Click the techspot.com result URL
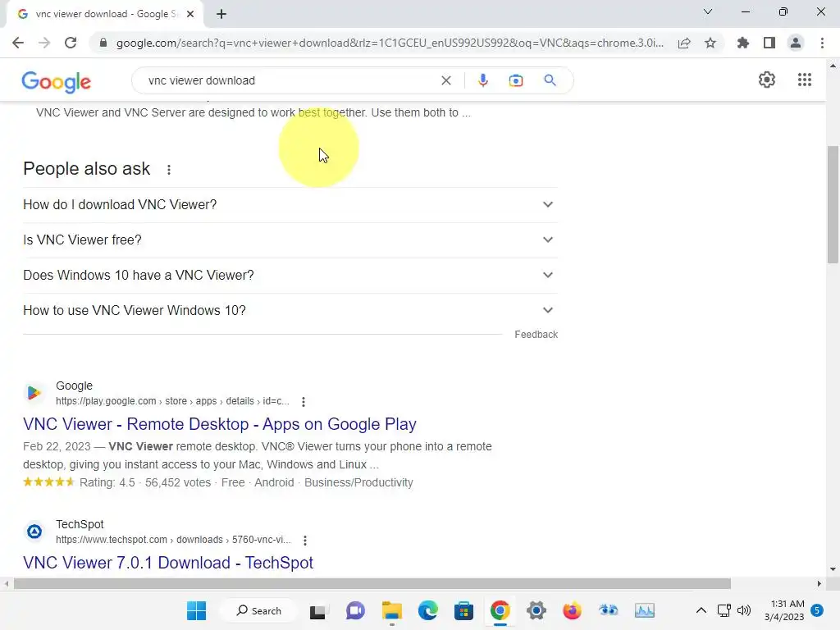 coord(173,540)
